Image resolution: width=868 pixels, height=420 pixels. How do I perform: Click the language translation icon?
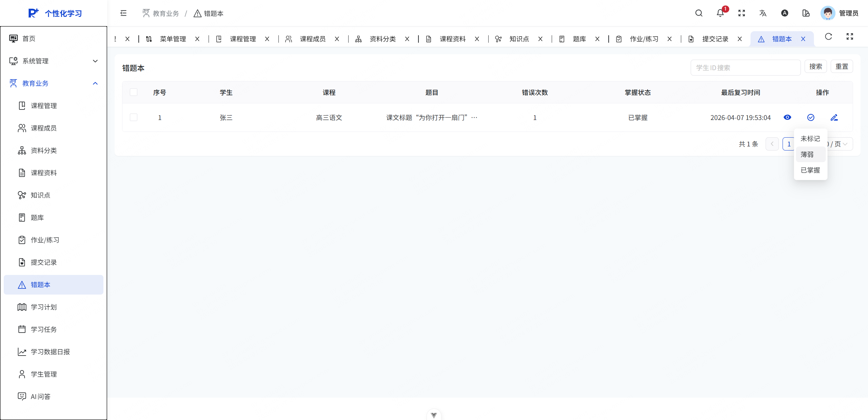point(763,13)
